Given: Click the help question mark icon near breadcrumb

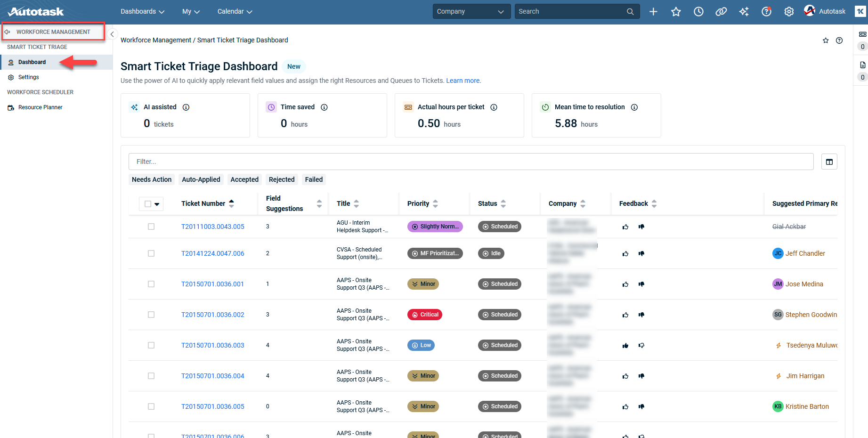Looking at the screenshot, I should coord(839,41).
